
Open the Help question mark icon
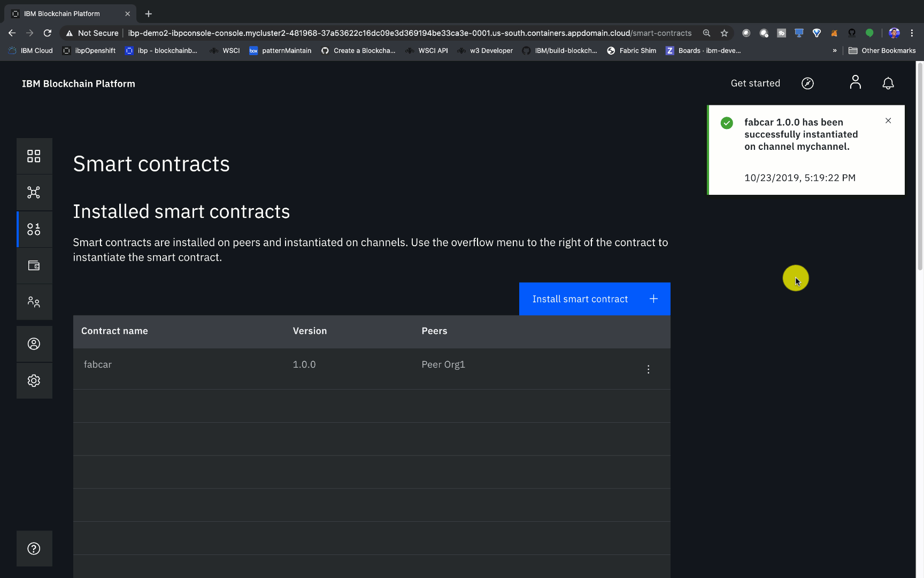(34, 549)
